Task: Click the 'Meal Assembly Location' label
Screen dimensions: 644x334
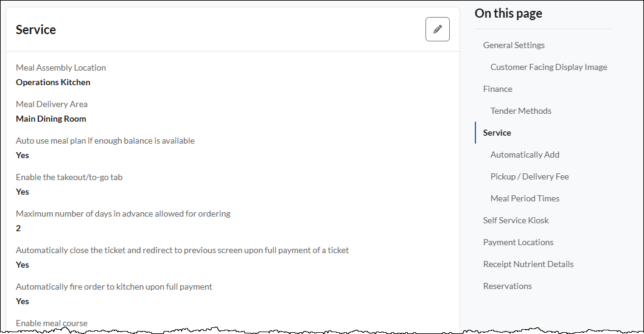Action: pyautogui.click(x=61, y=68)
